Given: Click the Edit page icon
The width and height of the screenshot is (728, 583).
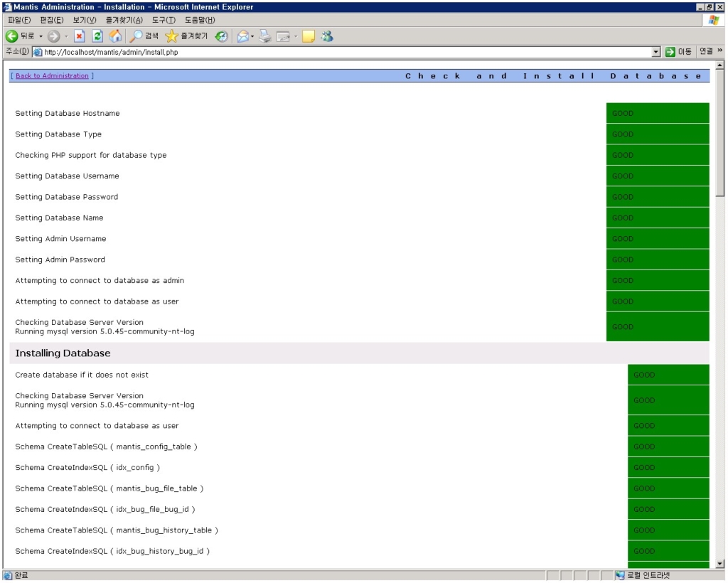Looking at the screenshot, I should [283, 36].
